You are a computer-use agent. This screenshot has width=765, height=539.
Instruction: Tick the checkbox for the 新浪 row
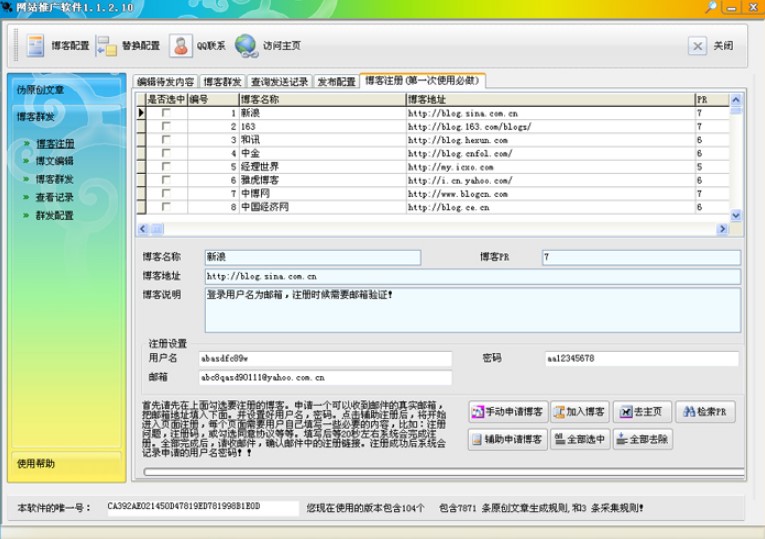(166, 113)
